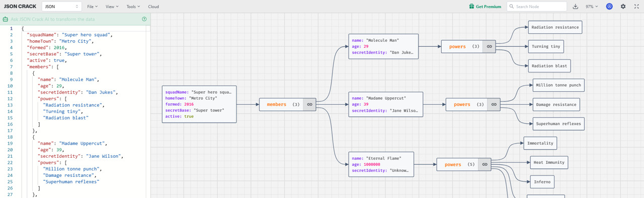Click link icon on Eternal Flame's powers (5) node
The image size is (644, 198).
point(485,164)
